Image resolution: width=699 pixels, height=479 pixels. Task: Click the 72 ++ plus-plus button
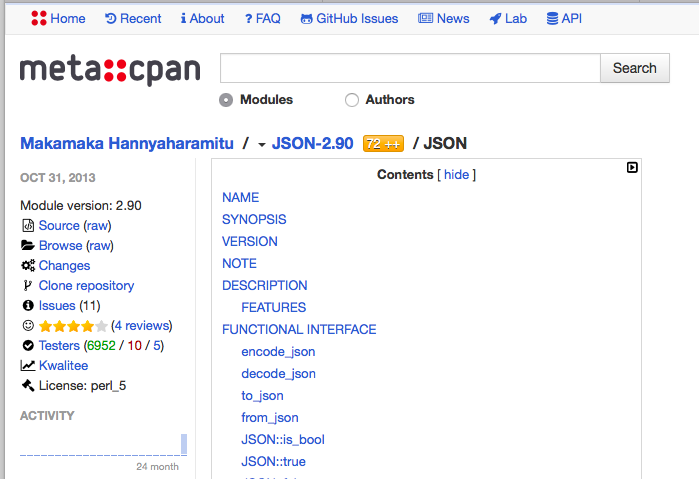tap(383, 144)
